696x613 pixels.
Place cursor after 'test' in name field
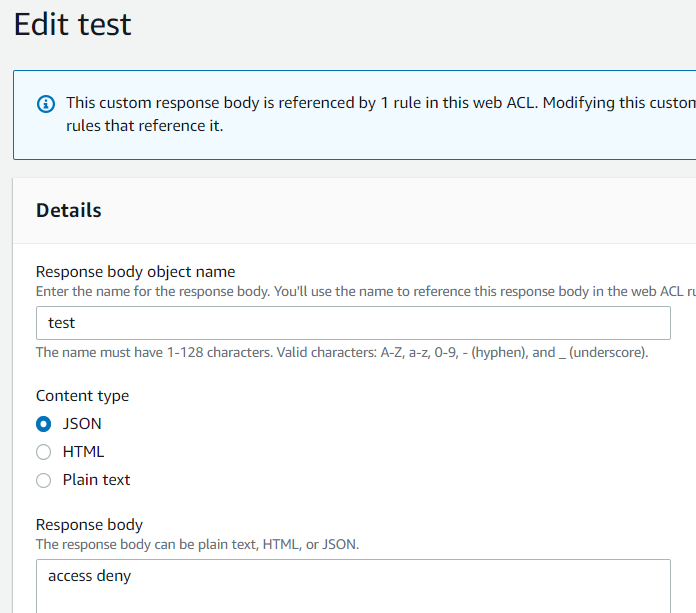(x=75, y=323)
